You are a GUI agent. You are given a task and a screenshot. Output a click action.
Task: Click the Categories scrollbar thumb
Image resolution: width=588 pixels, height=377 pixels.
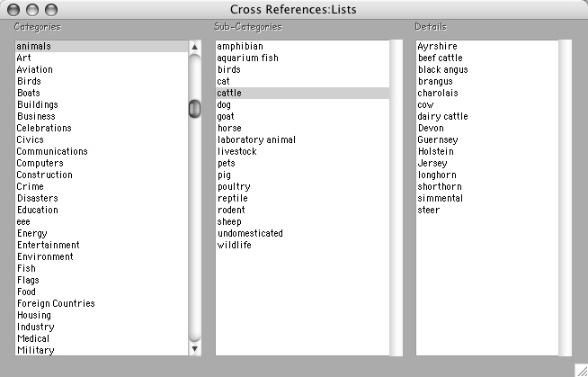coord(195,108)
